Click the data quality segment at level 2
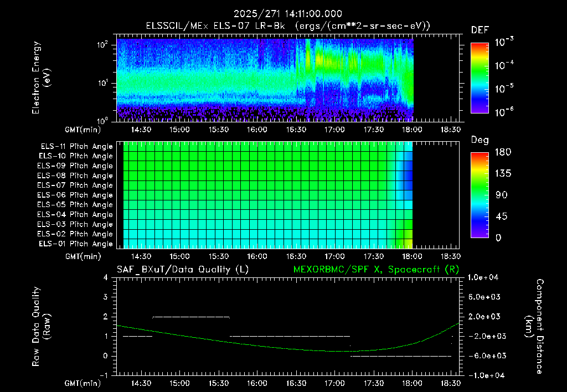Viewport: 567px width, 392px height. [191, 317]
